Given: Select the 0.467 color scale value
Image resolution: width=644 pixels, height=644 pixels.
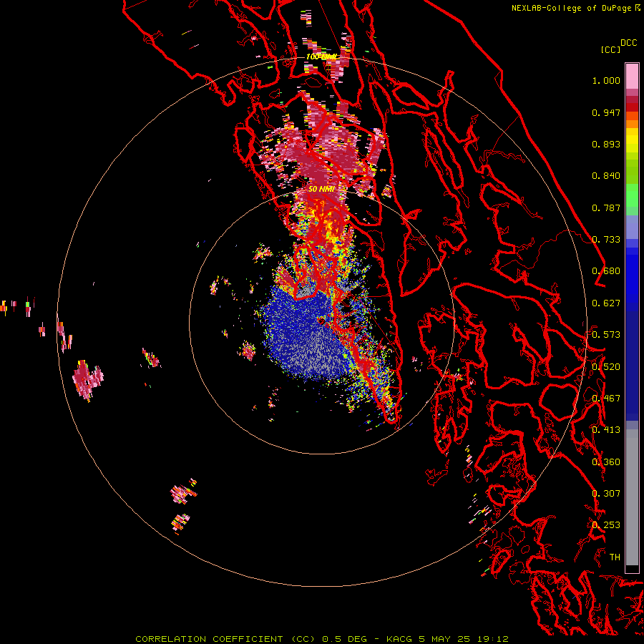Looking at the screenshot, I should [x=606, y=399].
